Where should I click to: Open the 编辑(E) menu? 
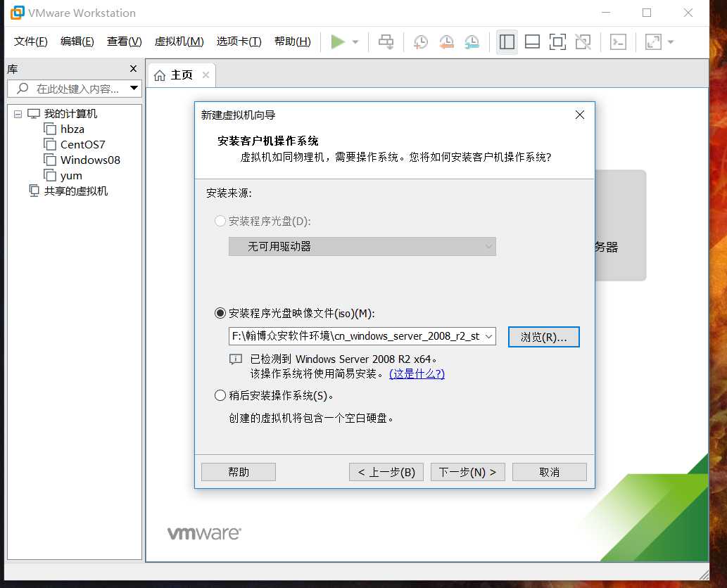pos(77,41)
